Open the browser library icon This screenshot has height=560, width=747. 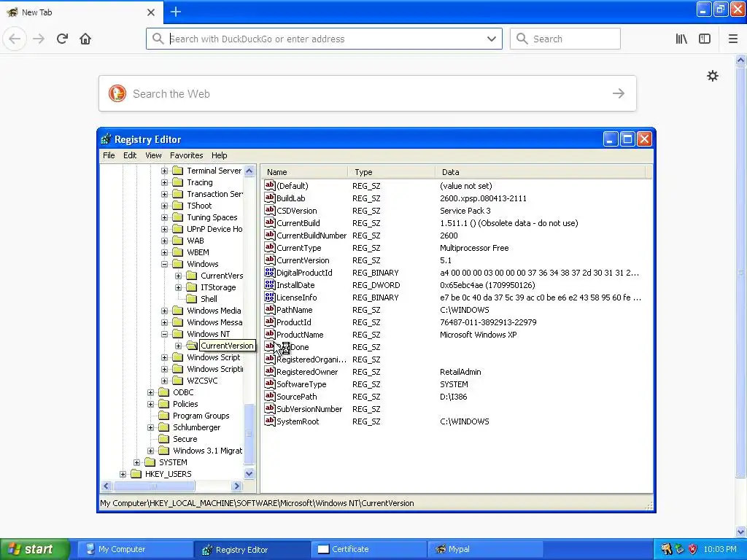[681, 39]
